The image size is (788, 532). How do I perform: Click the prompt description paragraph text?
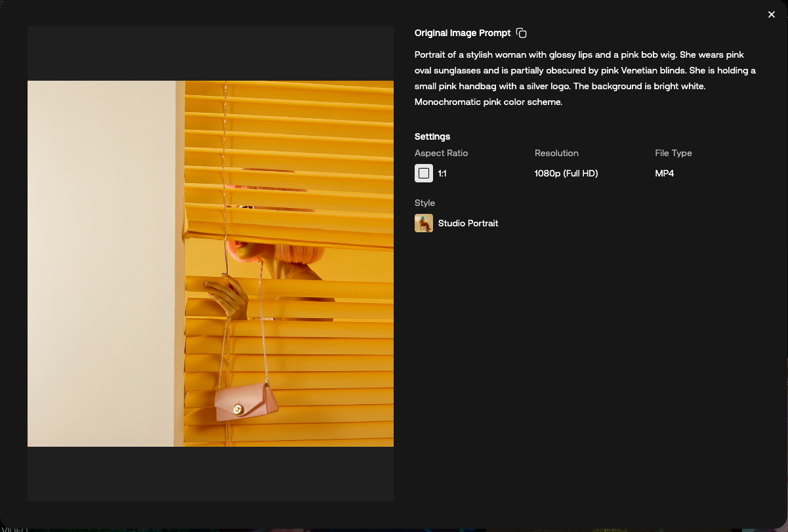click(x=584, y=78)
